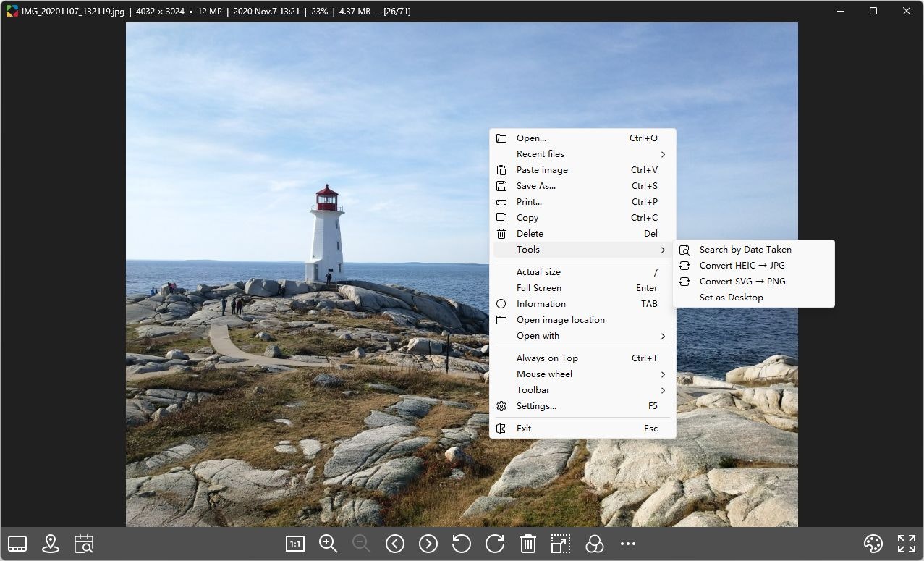Viewport: 924px width, 561px height.
Task: Choose Open image location
Action: 582,320
